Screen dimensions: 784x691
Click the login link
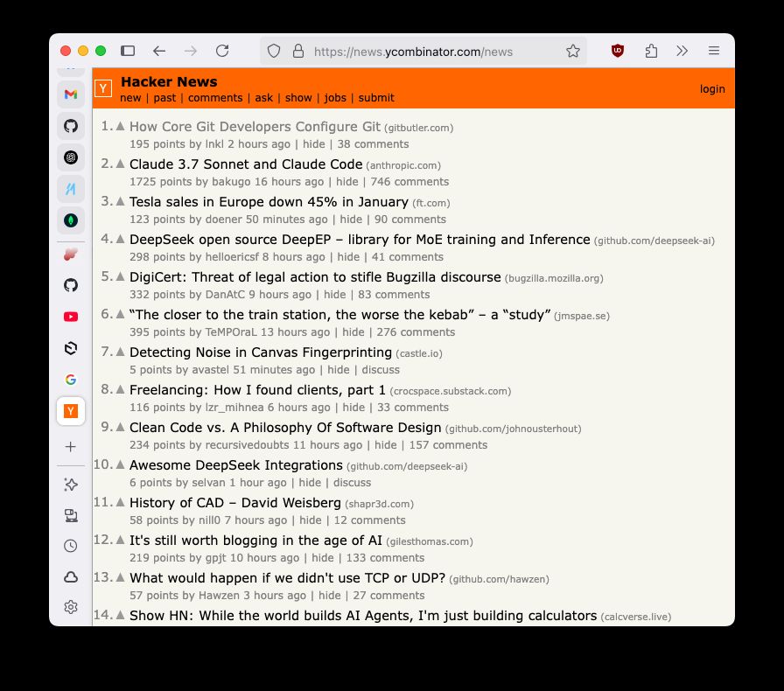coord(712,88)
